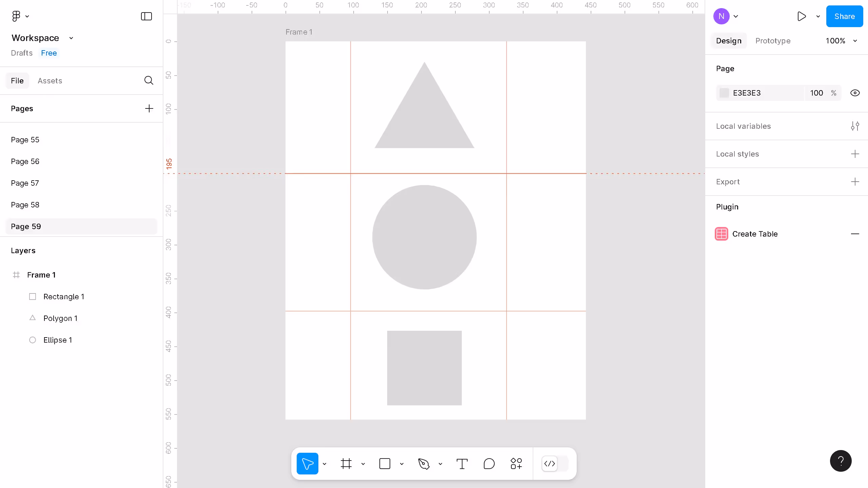Select the Ellipse drawing tool
The image size is (868, 488).
(x=489, y=464)
